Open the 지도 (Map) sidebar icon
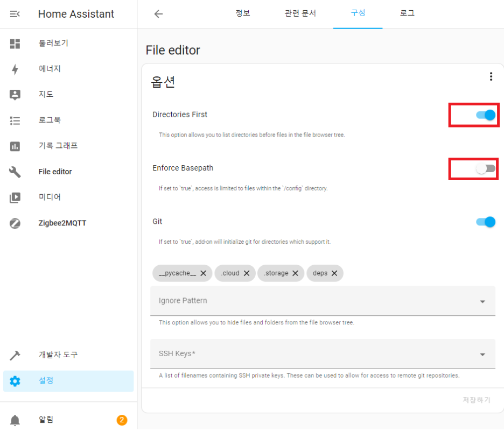504x432 pixels. [x=15, y=94]
